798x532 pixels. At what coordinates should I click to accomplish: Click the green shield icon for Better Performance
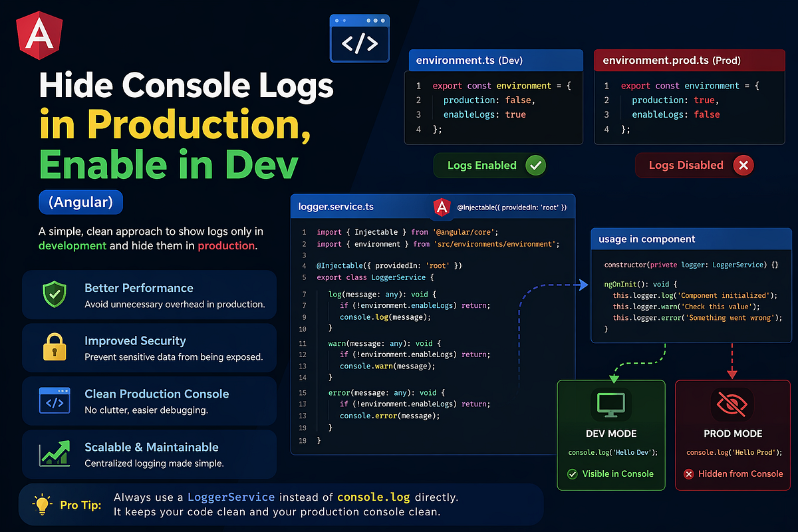pos(54,294)
